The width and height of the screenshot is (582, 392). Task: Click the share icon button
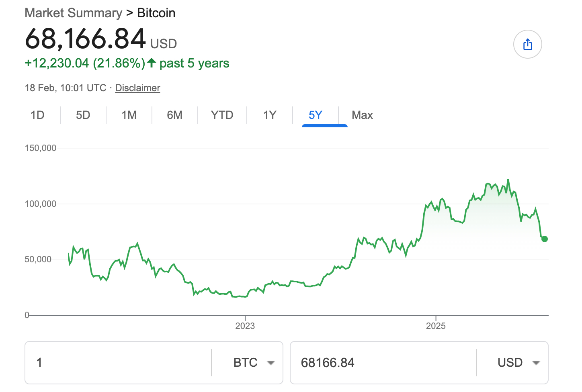(x=527, y=44)
